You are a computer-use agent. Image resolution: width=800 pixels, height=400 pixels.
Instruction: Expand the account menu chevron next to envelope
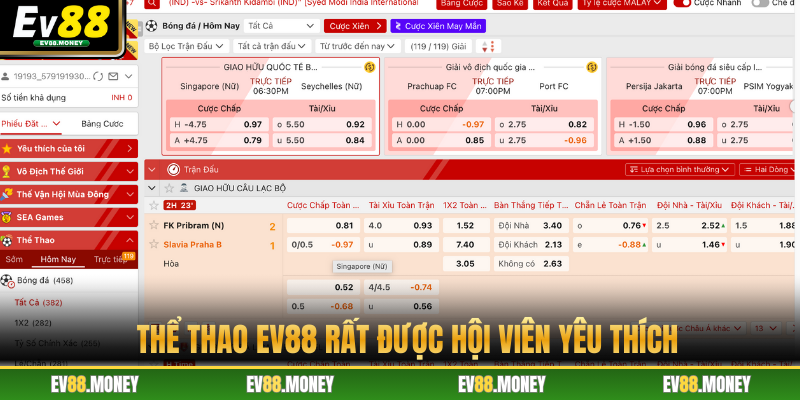point(129,77)
